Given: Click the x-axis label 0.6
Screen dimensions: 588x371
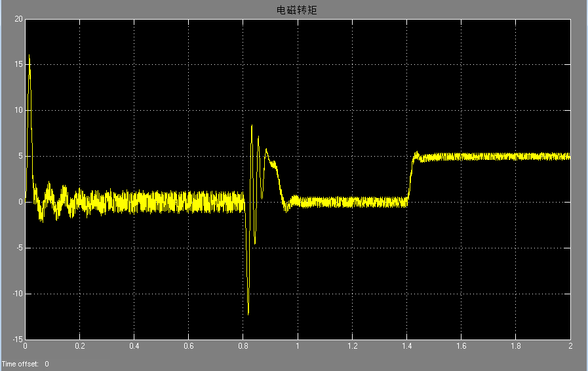Looking at the screenshot, I should click(189, 346).
